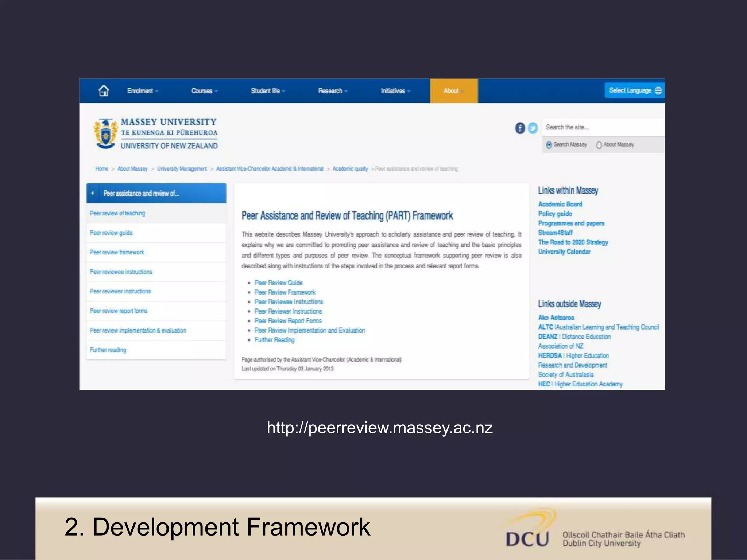Open the Select Language button

[634, 90]
